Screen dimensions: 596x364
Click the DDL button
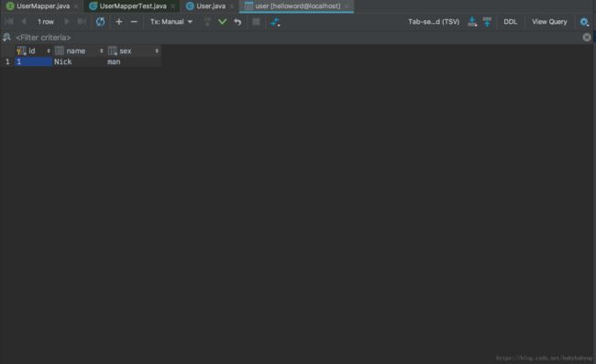coord(510,22)
